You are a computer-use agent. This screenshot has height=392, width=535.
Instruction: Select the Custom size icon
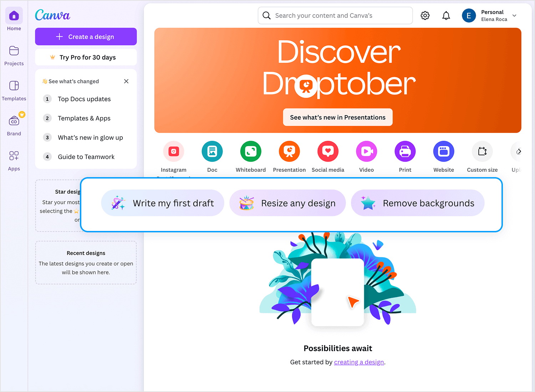[x=482, y=151]
